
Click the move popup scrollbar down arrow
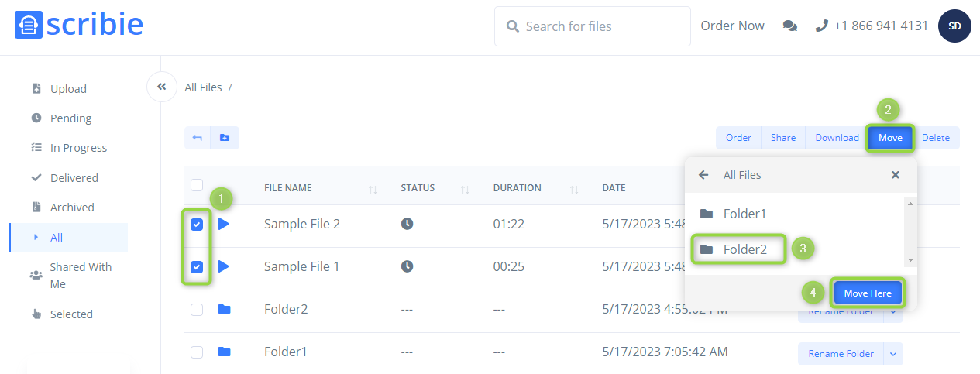[x=910, y=260]
